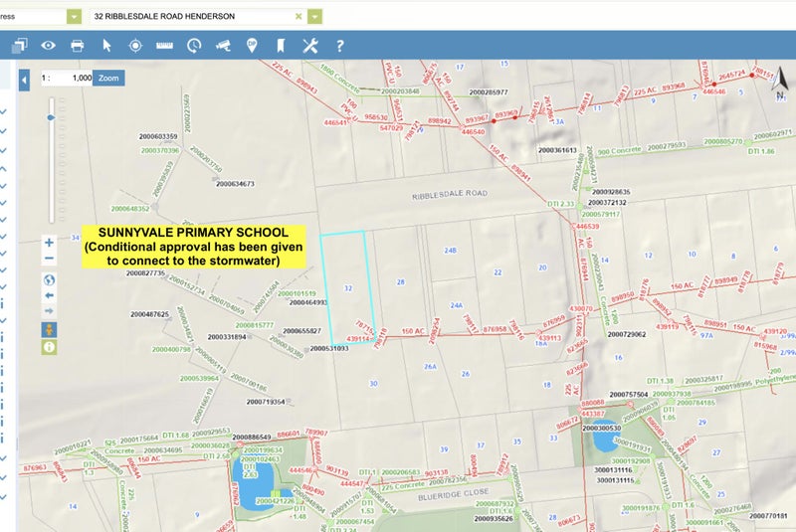This screenshot has height=532, width=796.
Task: Activate the locate target crosshair tool
Action: click(x=135, y=45)
